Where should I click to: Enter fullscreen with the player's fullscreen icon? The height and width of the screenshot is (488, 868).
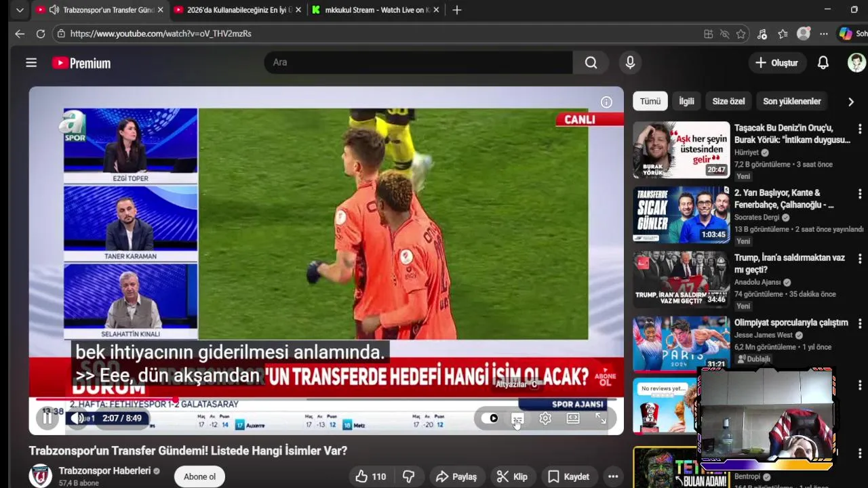[x=601, y=419]
